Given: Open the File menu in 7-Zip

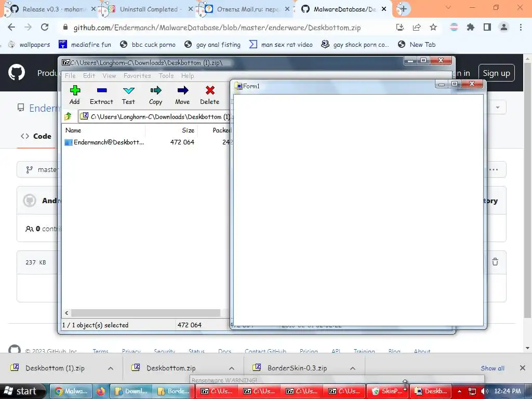Looking at the screenshot, I should [70, 76].
